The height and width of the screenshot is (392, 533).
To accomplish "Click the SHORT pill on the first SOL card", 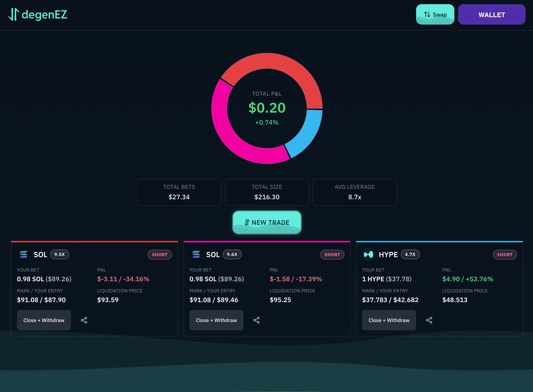I will coord(160,255).
